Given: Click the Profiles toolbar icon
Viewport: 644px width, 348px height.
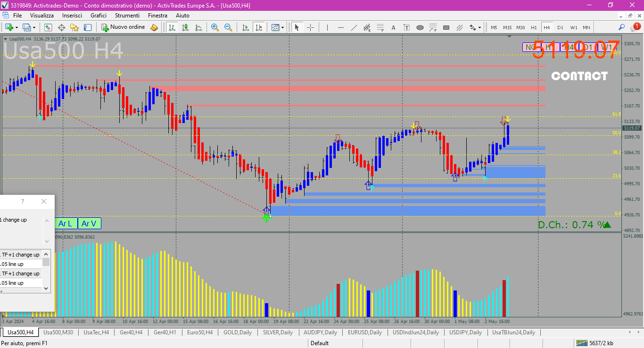Looking at the screenshot, I should pyautogui.click(x=27, y=27).
